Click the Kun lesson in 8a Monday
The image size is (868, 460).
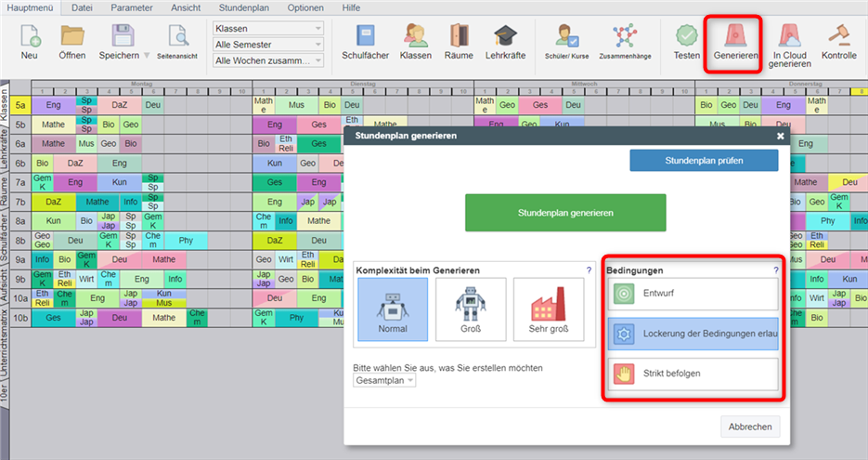coord(54,220)
